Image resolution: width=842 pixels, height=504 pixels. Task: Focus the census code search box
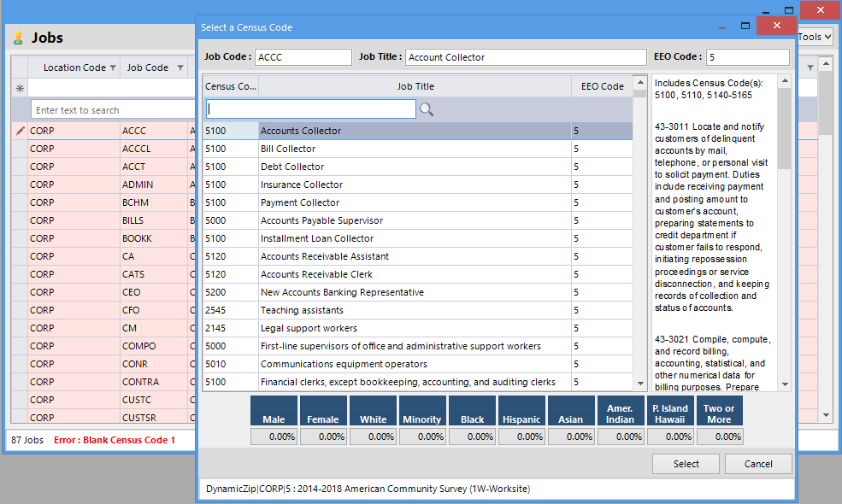pos(311,109)
